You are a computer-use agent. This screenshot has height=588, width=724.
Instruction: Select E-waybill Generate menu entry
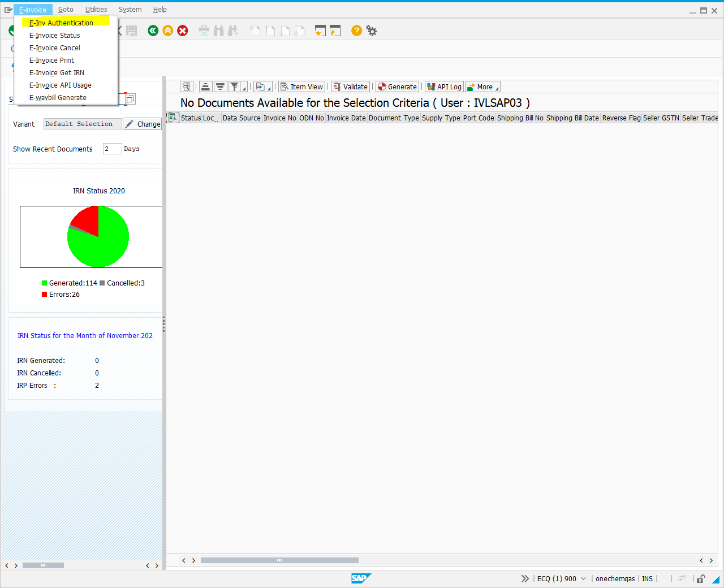pyautogui.click(x=58, y=97)
